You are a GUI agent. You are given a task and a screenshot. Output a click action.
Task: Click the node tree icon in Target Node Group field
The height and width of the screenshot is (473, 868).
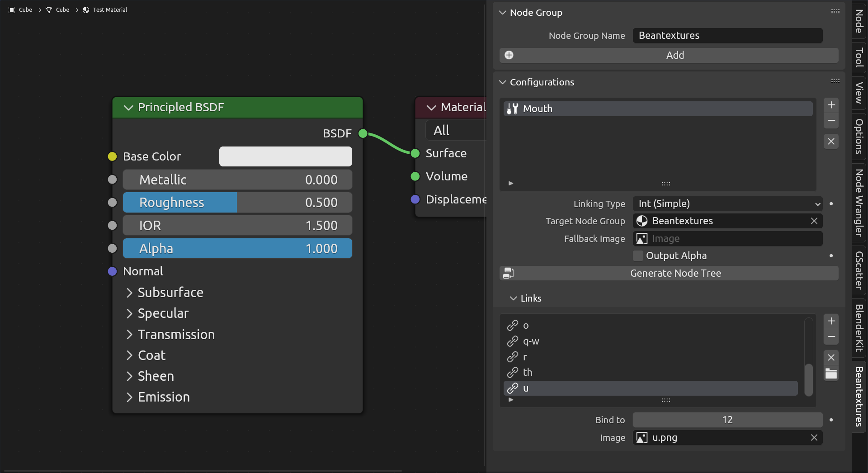[642, 221]
